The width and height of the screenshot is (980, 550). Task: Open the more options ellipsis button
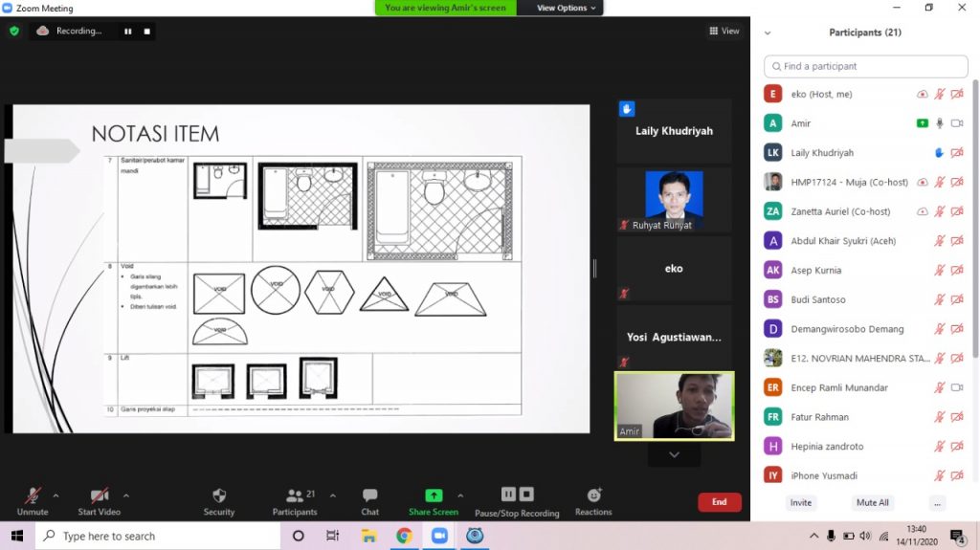[x=937, y=502]
